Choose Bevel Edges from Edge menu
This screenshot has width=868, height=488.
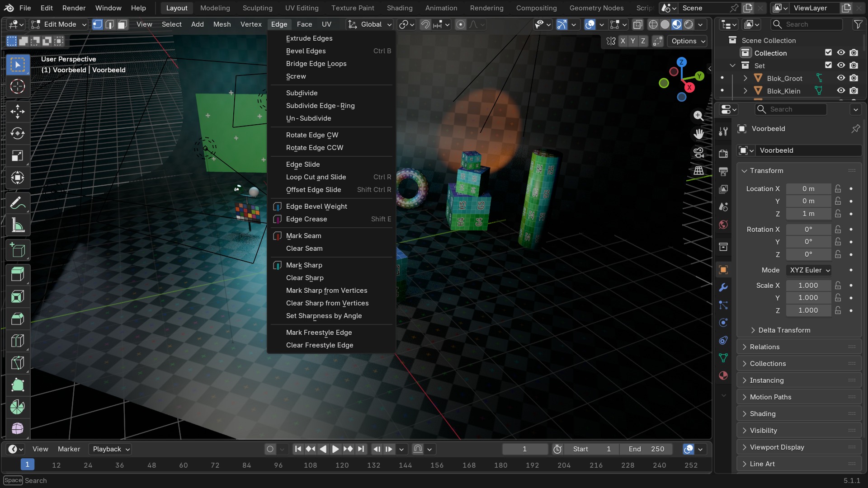[x=332, y=51]
